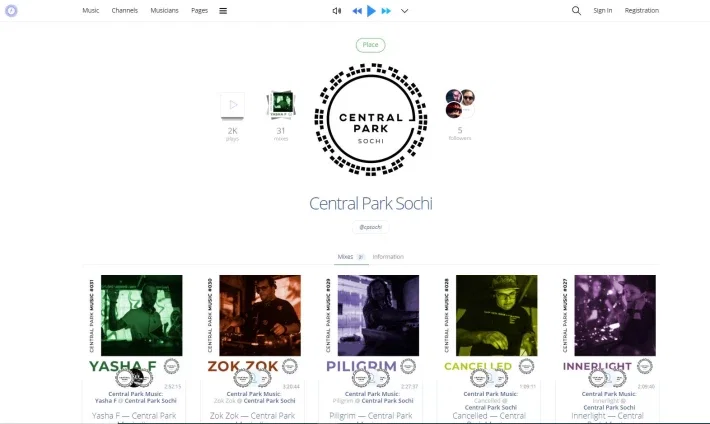
Task: Play all mixes via 2K plays icon
Action: point(232,106)
